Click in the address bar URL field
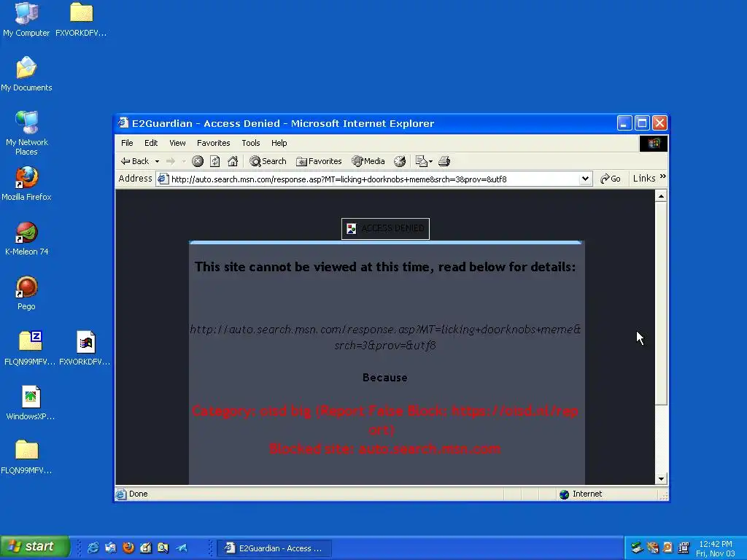 point(374,179)
